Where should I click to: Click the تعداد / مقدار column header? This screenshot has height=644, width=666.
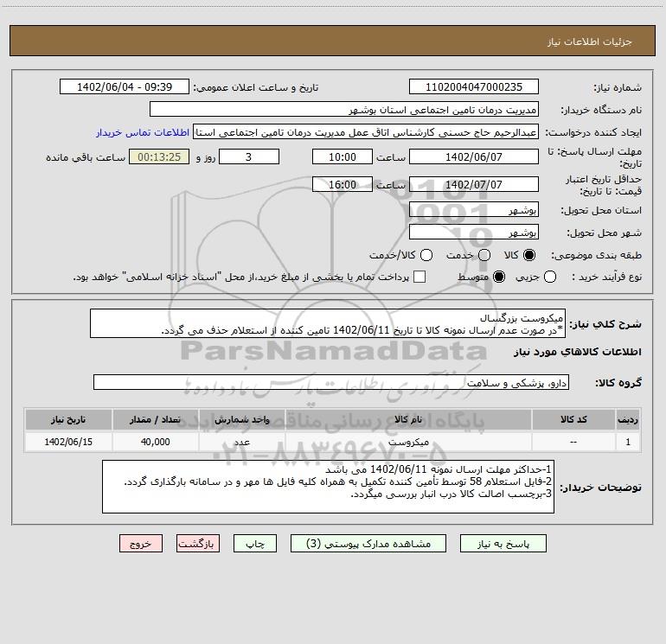click(x=155, y=420)
